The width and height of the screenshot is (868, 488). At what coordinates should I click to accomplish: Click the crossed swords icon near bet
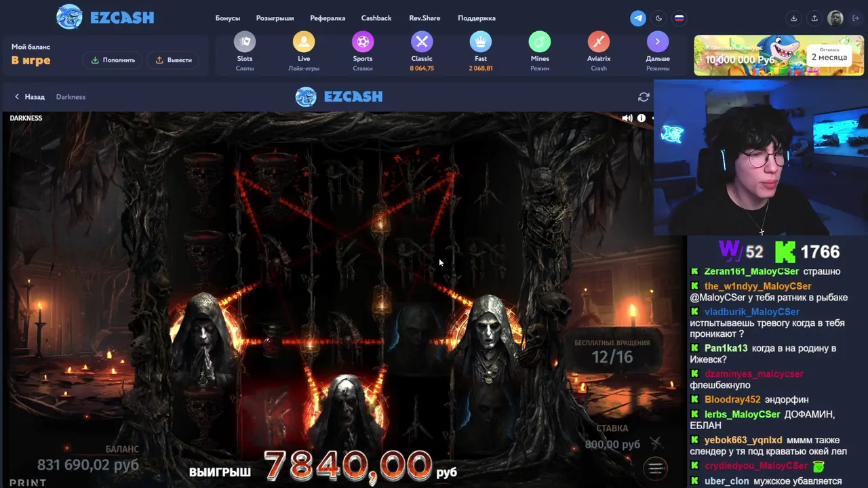pos(655,443)
